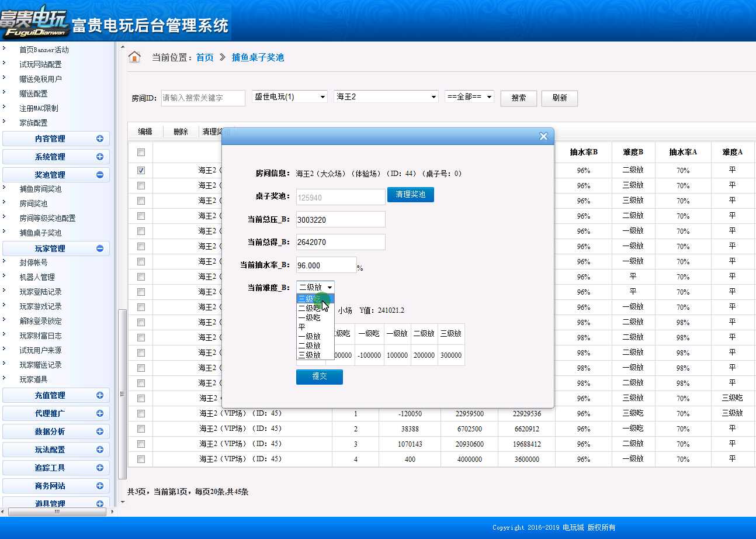Click the 当前总得_B input field
This screenshot has width=756, height=539.
click(x=341, y=242)
